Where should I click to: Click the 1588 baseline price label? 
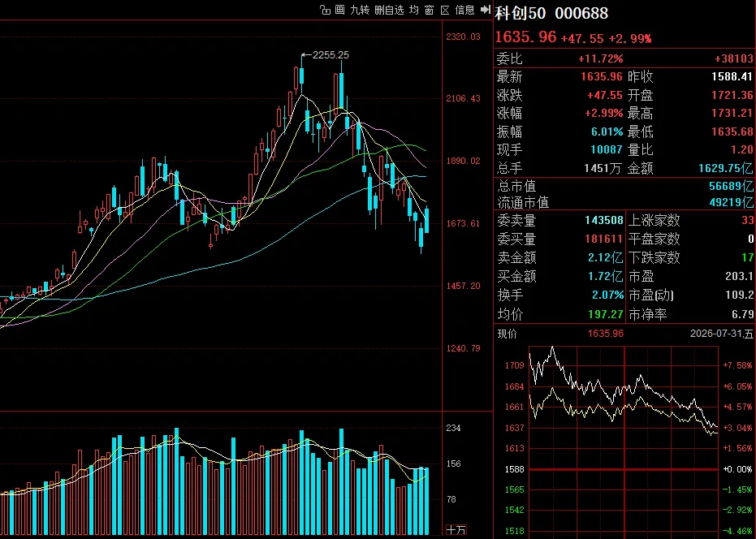515,469
